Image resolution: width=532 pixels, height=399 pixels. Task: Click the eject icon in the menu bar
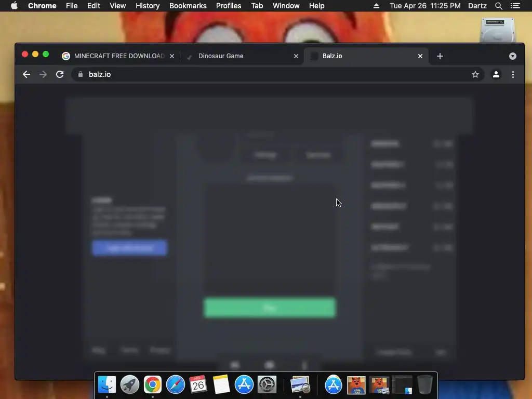[376, 6]
